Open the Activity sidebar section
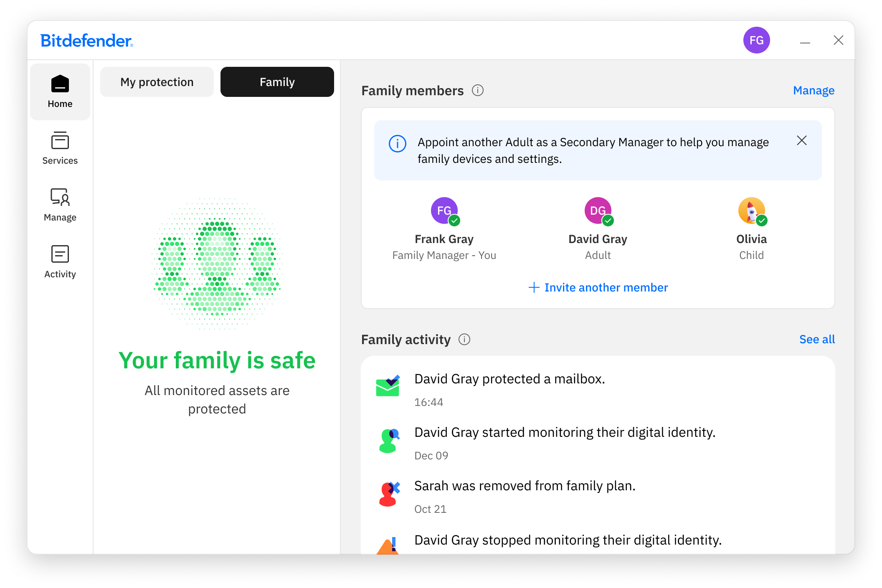Screen dimensions: 882x588 (60, 262)
